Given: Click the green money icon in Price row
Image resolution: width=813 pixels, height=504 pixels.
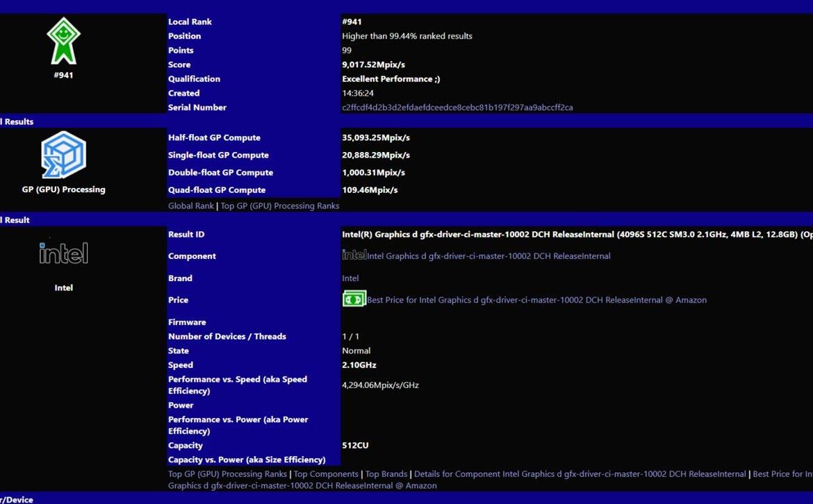Looking at the screenshot, I should [x=354, y=299].
